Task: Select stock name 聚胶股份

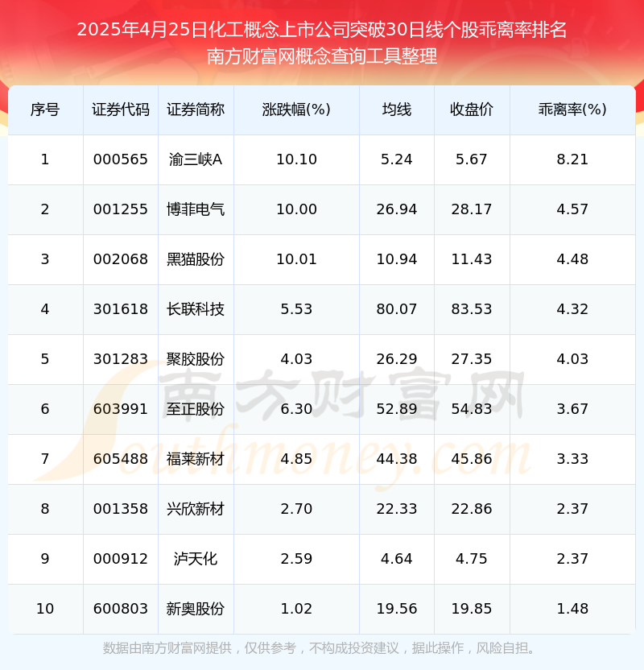Action: pos(196,359)
